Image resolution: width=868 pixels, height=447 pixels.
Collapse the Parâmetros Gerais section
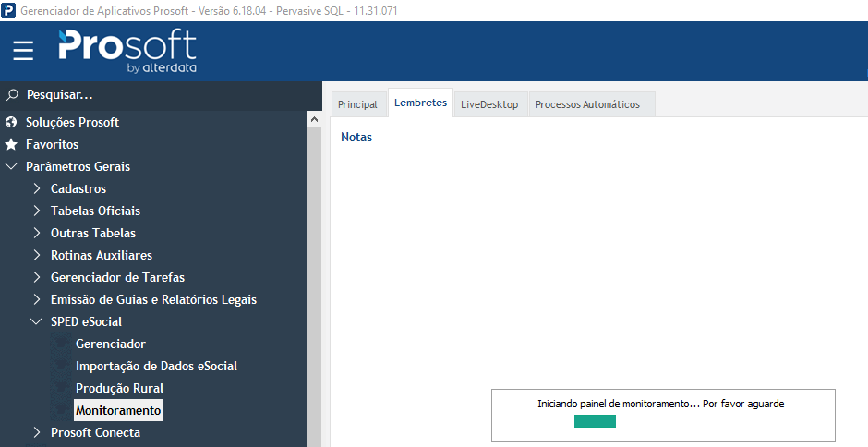coord(10,166)
